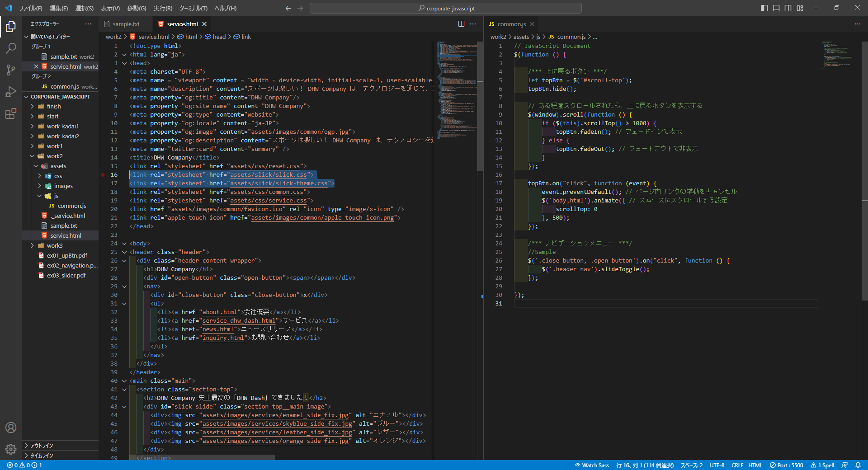Open the Extensions view
This screenshot has height=470, width=868.
pyautogui.click(x=10, y=114)
